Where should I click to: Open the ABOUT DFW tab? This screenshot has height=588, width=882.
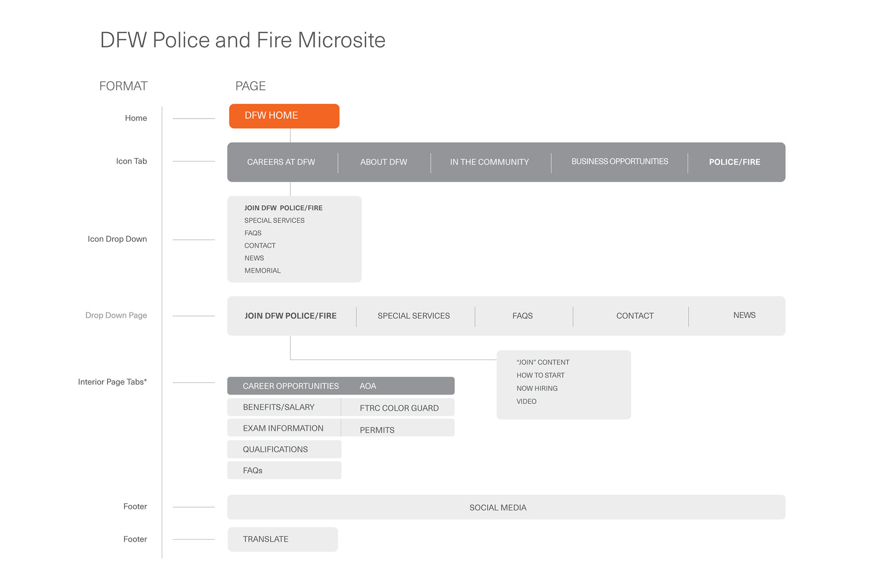click(x=384, y=162)
